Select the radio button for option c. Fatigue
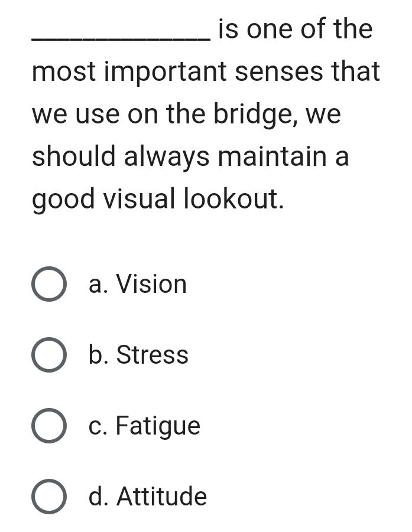Viewport: 412px width, 532px height. (49, 425)
